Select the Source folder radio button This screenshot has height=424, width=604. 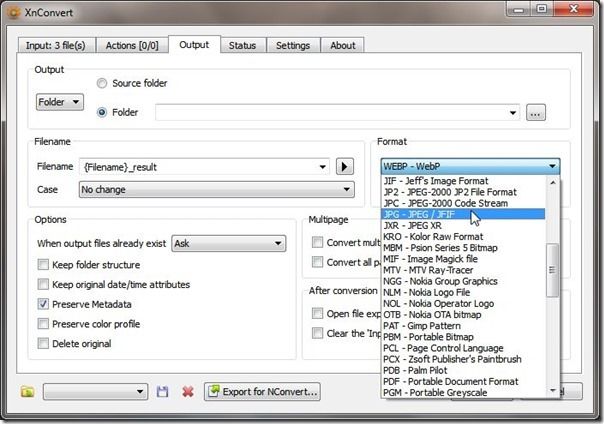[x=102, y=83]
